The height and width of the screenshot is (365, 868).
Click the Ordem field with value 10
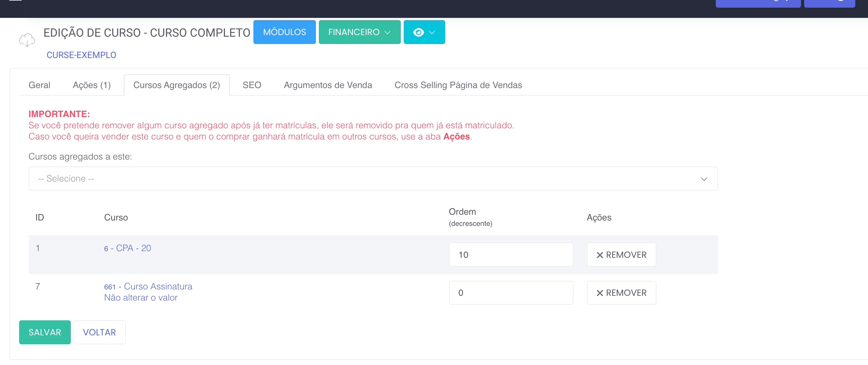[511, 255]
